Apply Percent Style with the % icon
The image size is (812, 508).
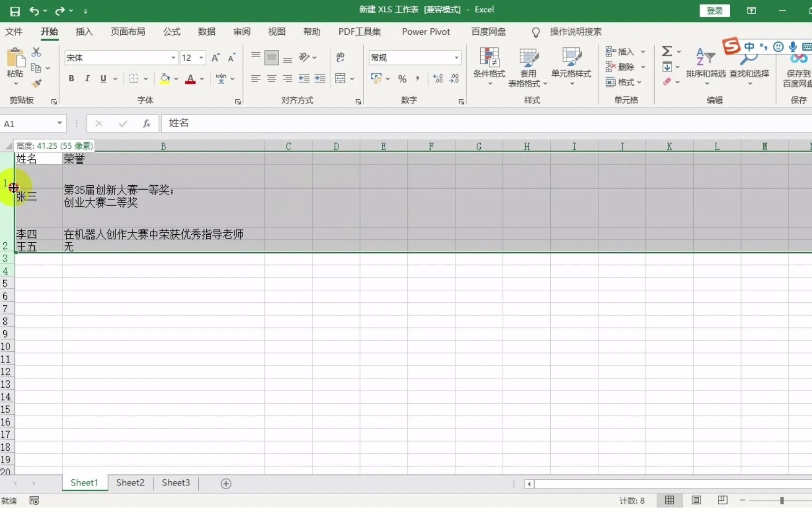402,79
